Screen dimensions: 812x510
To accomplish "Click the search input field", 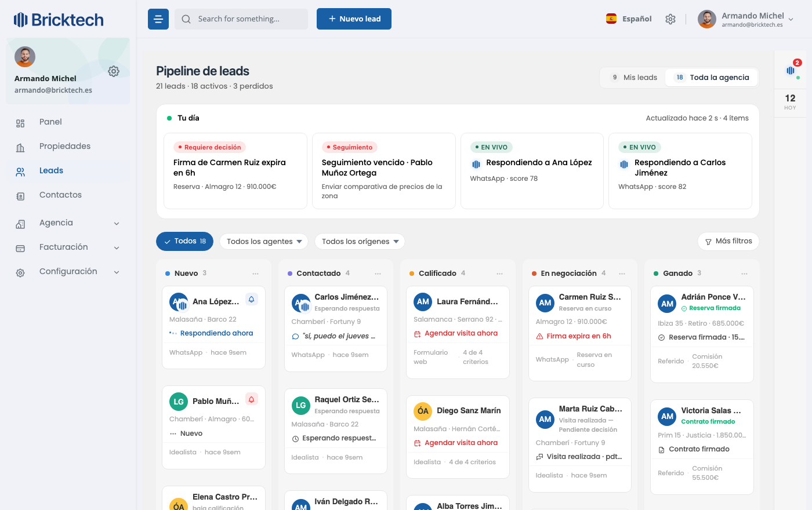I will tap(241, 19).
